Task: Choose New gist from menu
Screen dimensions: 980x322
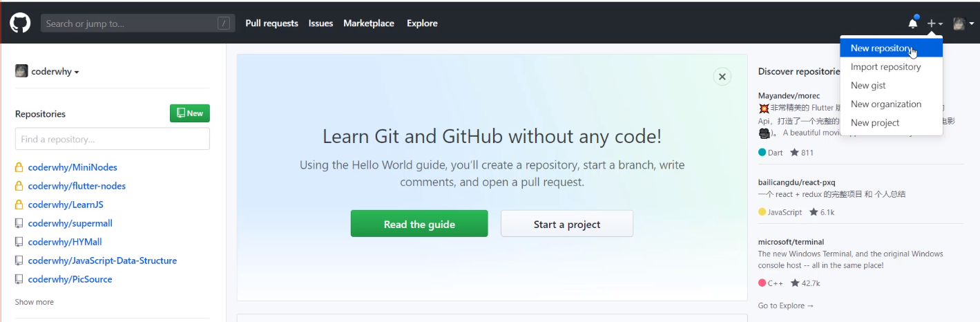Action: [891, 86]
